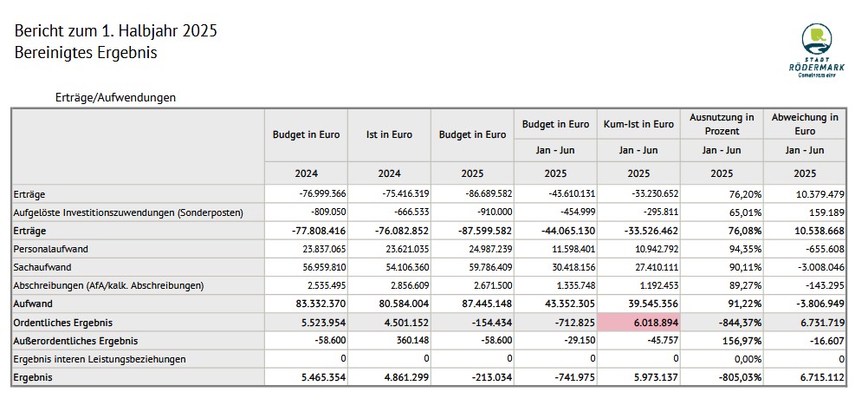Select the 'Kum-Ist in Euro' column header

638,125
